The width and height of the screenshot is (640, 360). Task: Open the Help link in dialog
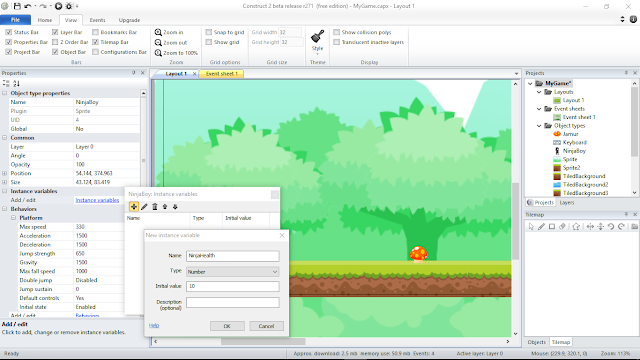coord(154,325)
